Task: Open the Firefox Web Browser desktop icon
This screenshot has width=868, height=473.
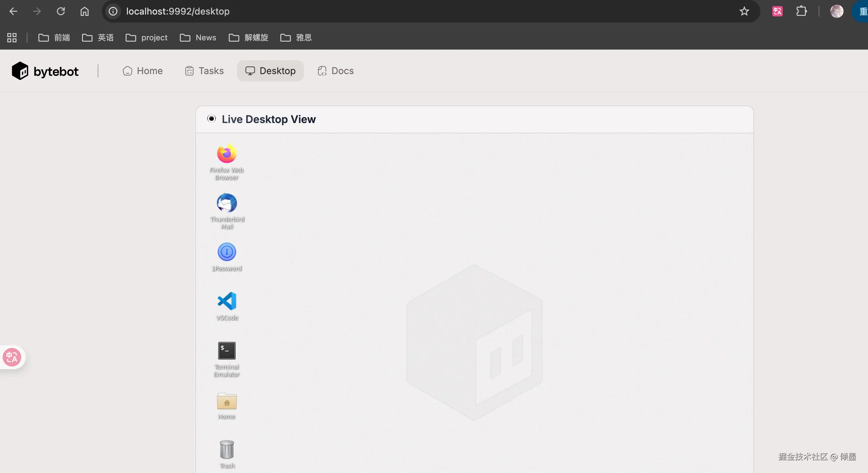Action: tap(226, 154)
